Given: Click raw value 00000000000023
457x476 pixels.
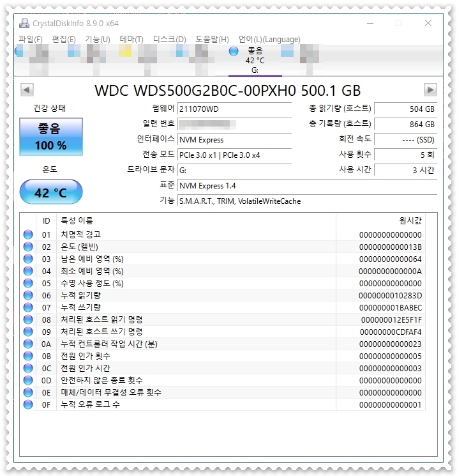Looking at the screenshot, I should (x=390, y=344).
